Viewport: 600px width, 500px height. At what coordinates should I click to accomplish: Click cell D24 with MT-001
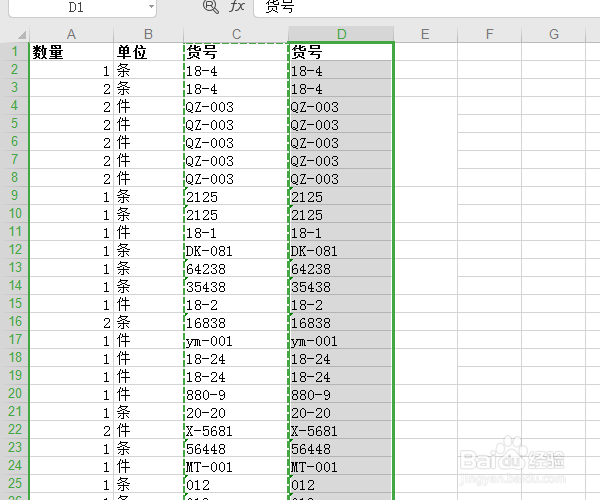[x=341, y=466]
